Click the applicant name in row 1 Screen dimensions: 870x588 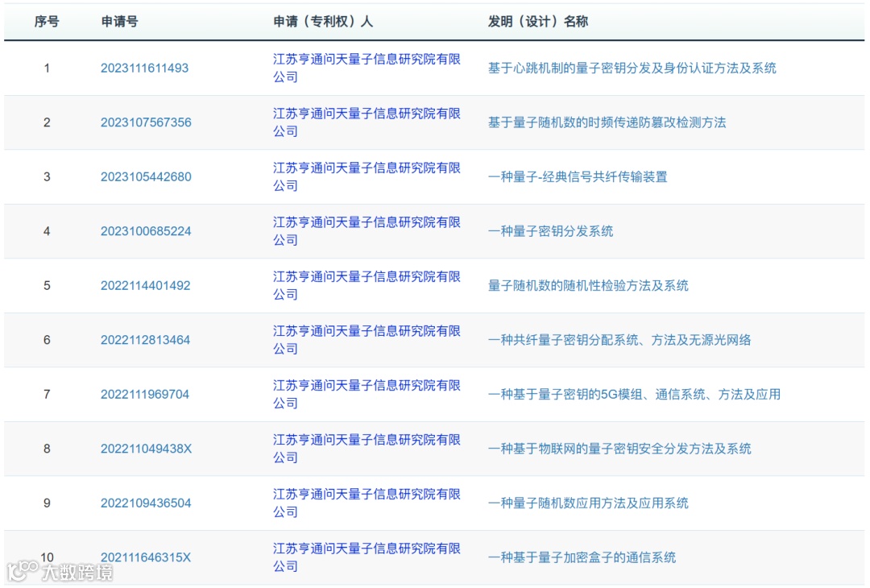(367, 68)
